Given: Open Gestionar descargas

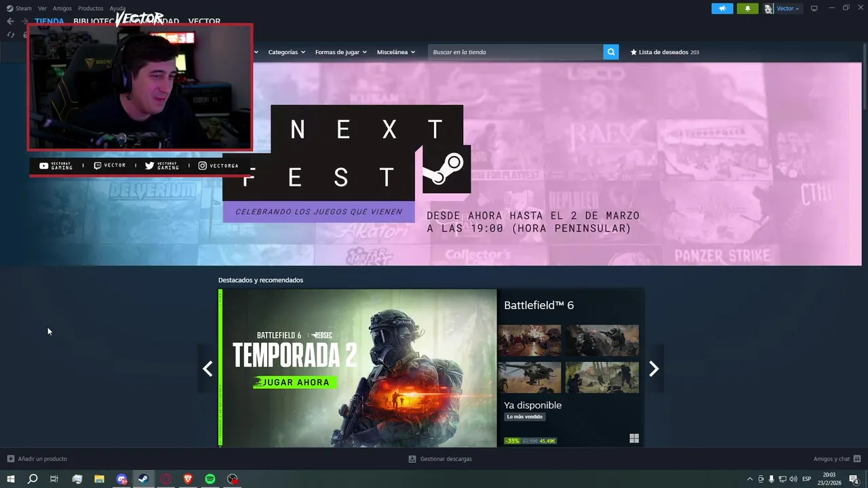Looking at the screenshot, I should click(x=446, y=459).
